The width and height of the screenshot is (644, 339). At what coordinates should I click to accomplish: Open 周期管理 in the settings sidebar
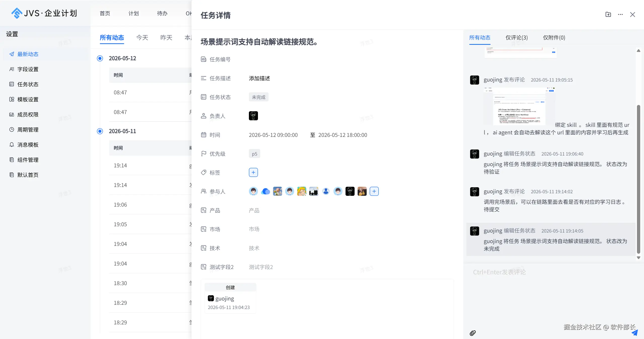click(x=28, y=130)
